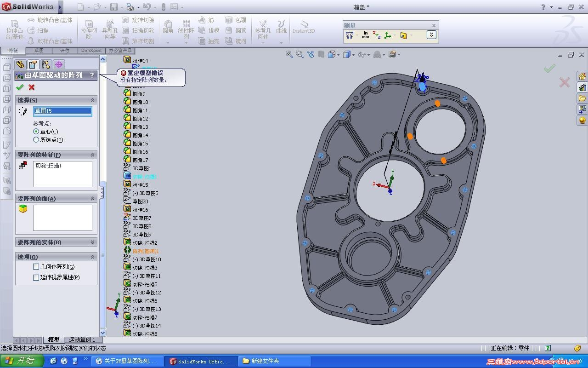The width and height of the screenshot is (588, 368).
Task: Expand the 要阵列的实体(B) section
Action: [x=92, y=242]
